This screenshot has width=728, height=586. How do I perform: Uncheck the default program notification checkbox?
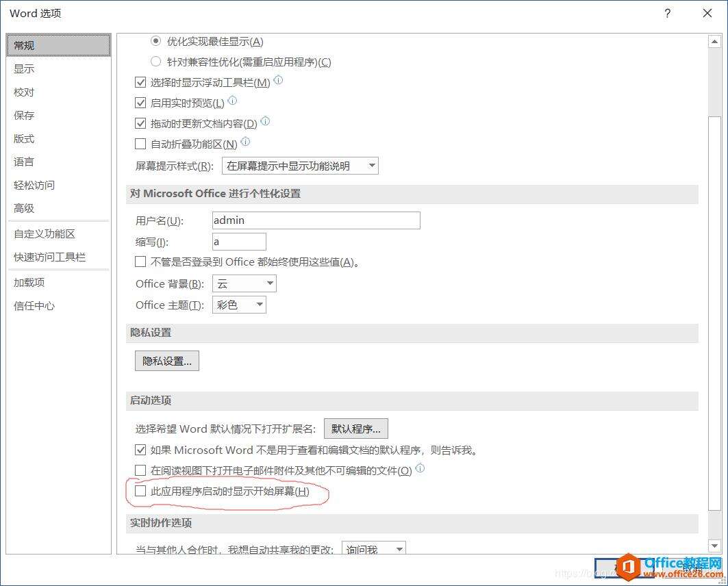point(140,450)
